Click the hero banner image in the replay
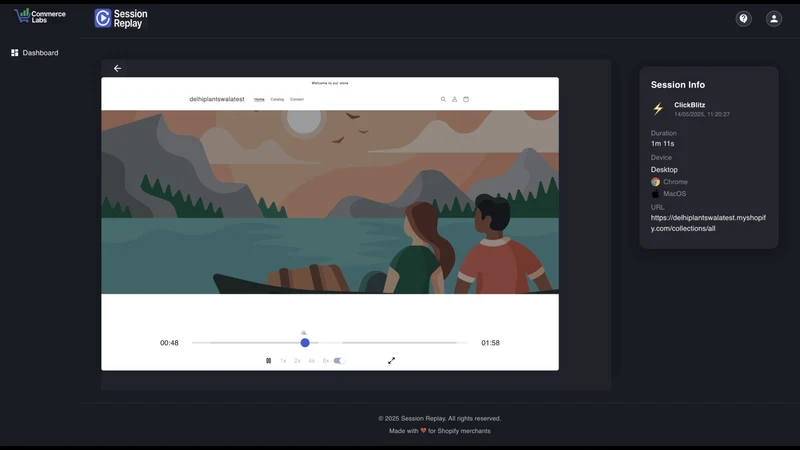Viewport: 800px width, 450px height. (330, 202)
